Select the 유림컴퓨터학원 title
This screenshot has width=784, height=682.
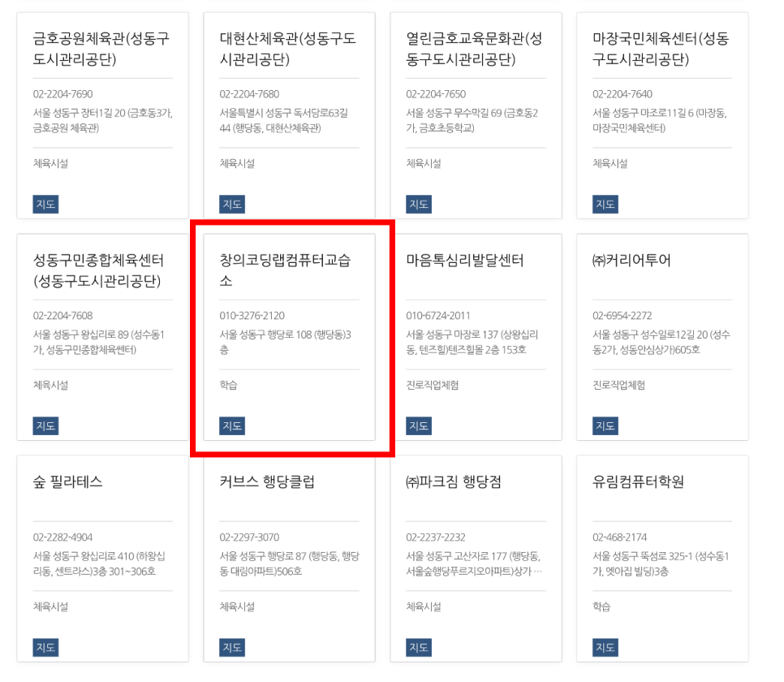[638, 481]
